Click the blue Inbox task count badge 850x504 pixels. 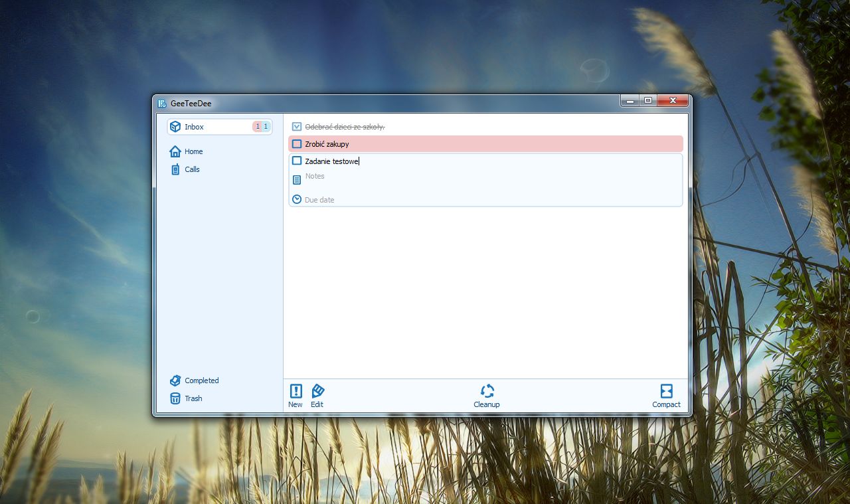266,127
